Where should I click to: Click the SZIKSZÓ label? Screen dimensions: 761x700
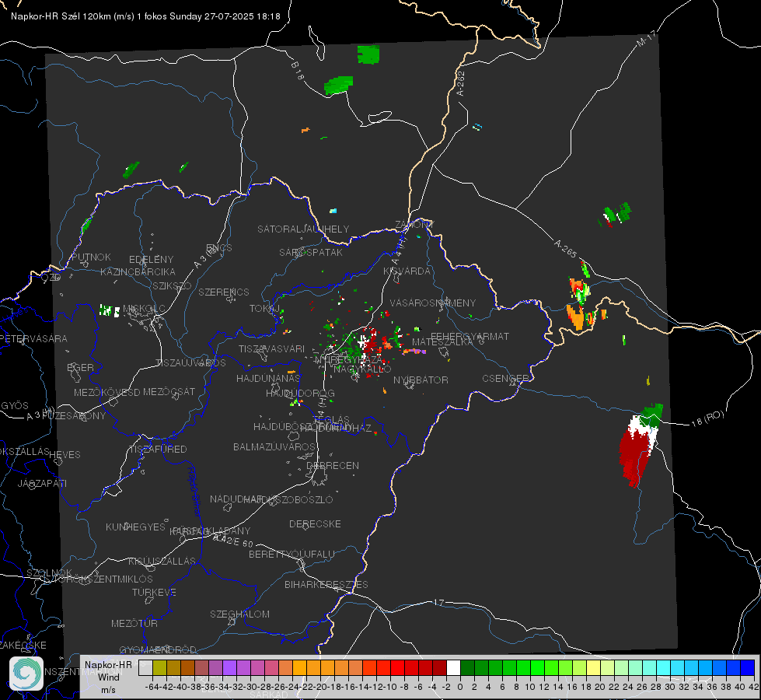click(x=173, y=285)
